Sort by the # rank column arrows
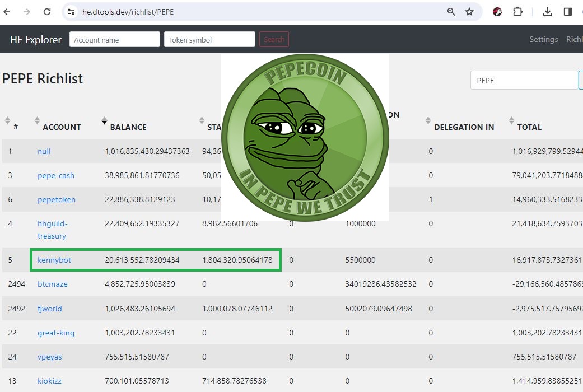The image size is (583, 392). 8,121
